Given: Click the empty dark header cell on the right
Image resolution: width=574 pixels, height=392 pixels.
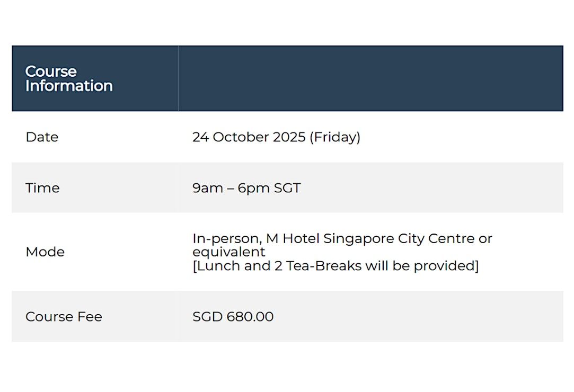Looking at the screenshot, I should [370, 78].
